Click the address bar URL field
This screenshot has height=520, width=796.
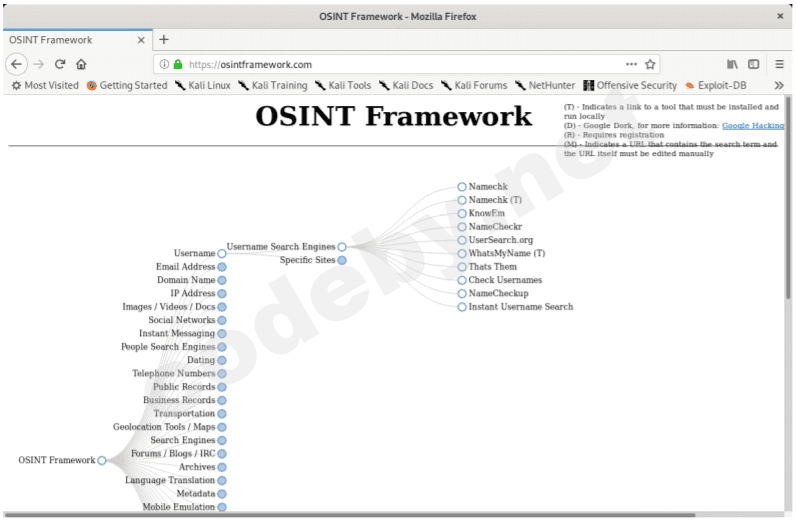(404, 64)
